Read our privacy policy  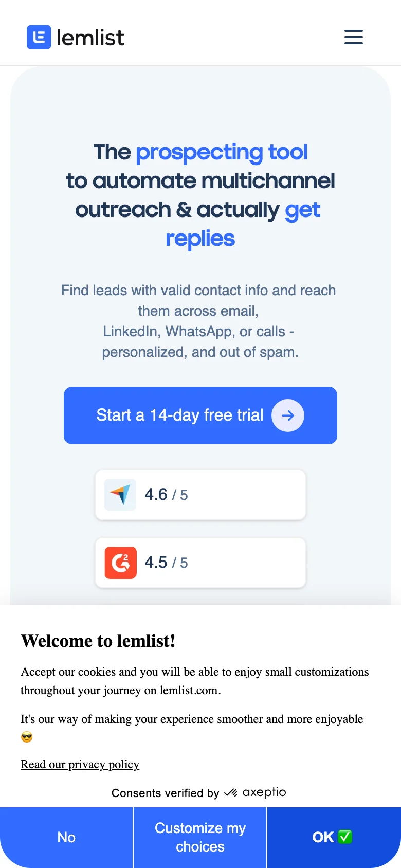(x=79, y=764)
